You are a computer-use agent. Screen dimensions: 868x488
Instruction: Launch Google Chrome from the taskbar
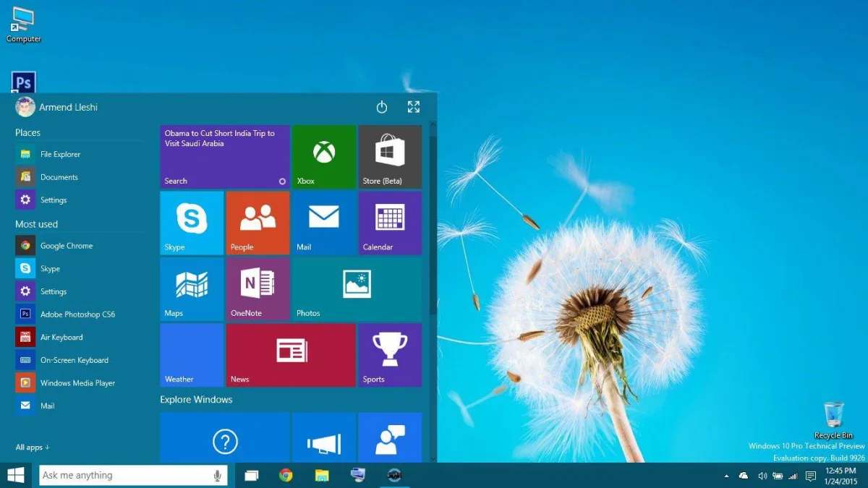coord(286,475)
